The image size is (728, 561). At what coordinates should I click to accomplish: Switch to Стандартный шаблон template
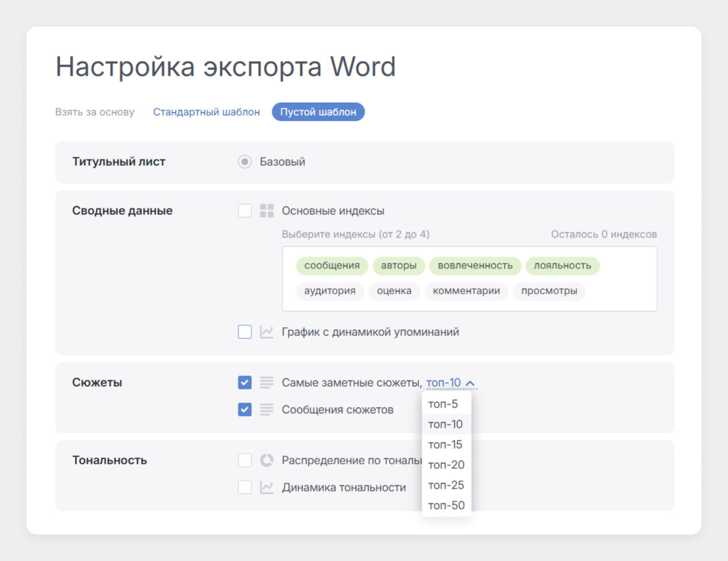click(206, 112)
